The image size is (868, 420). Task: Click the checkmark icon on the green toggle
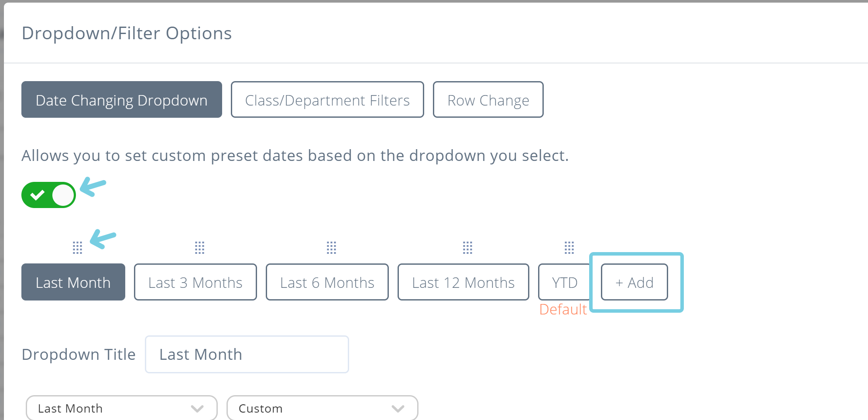click(x=37, y=195)
